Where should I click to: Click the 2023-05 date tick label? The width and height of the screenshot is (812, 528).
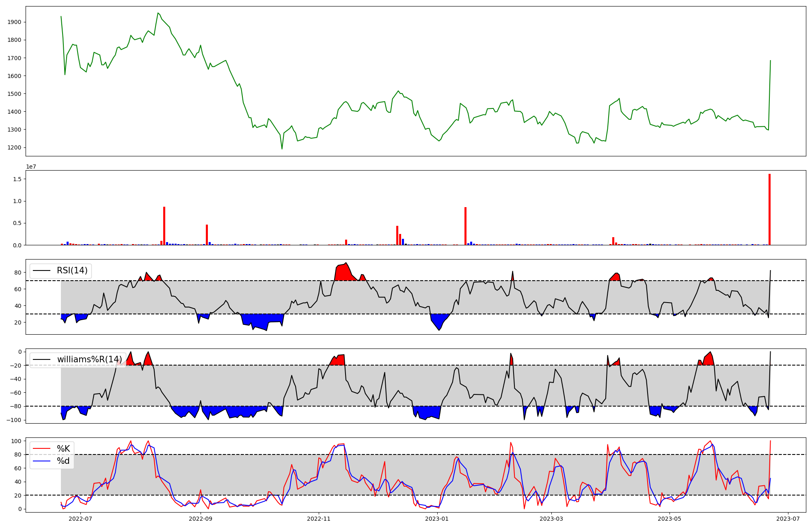(669, 519)
